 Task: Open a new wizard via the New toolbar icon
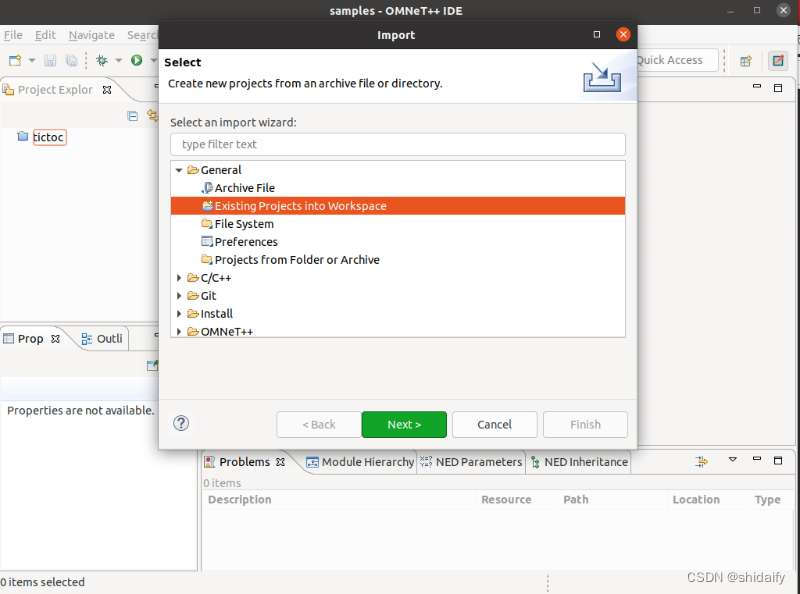pos(14,60)
